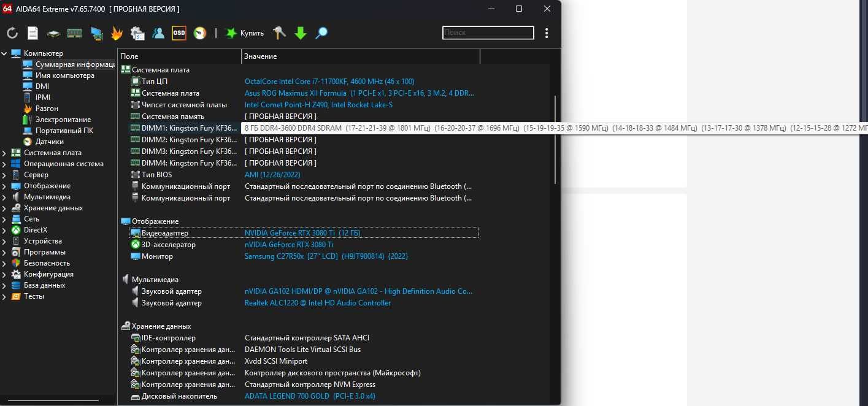Image resolution: width=868 pixels, height=406 pixels.
Task: Open the settings checklist gear icon
Action: [137, 33]
